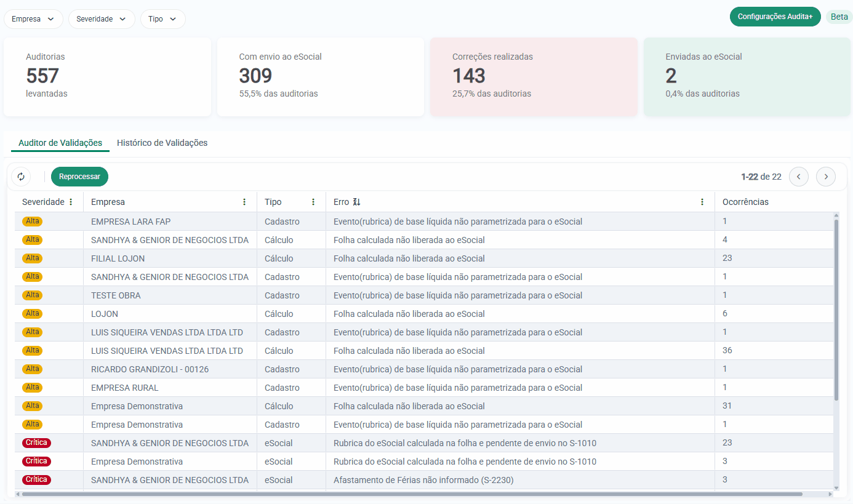
Task: Open the Correções realizadas card
Action: [x=534, y=77]
